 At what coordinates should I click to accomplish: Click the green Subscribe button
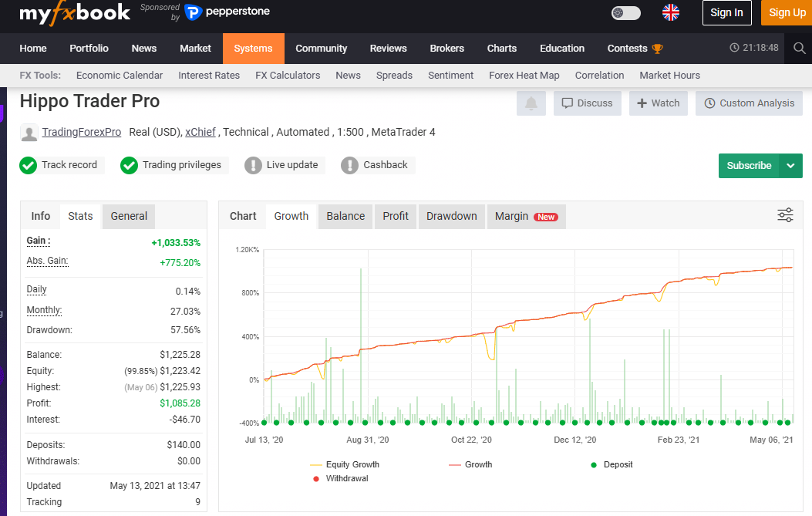pos(749,166)
